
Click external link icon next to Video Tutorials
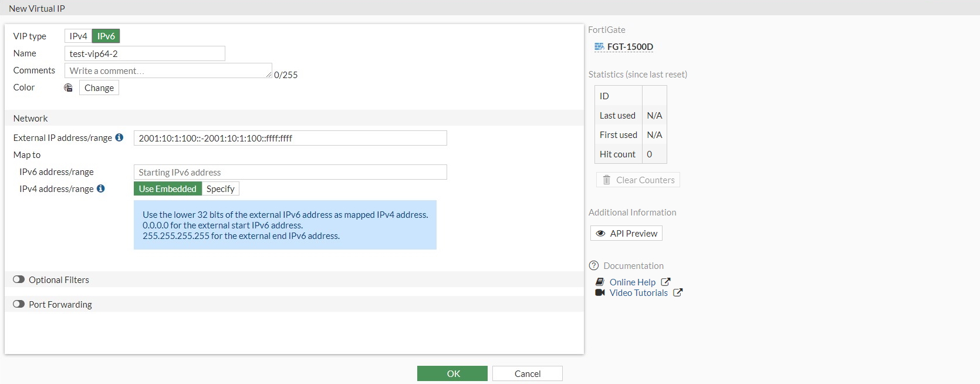pyautogui.click(x=678, y=292)
